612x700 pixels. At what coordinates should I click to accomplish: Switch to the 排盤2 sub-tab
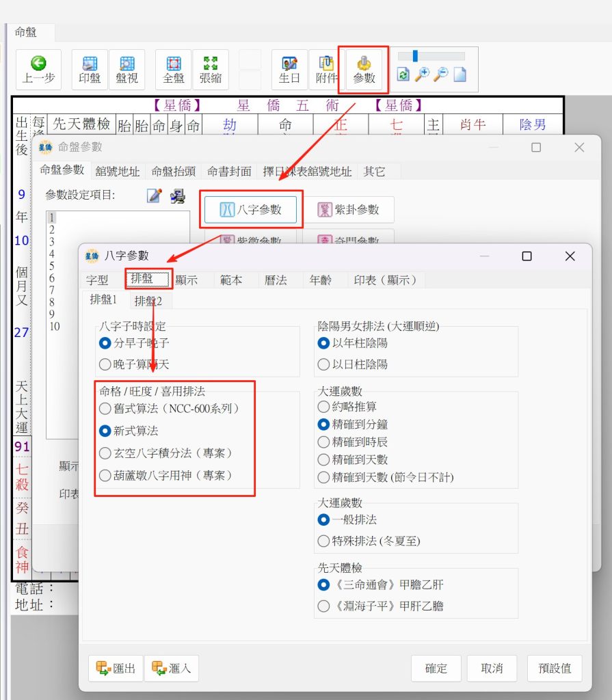(x=148, y=301)
